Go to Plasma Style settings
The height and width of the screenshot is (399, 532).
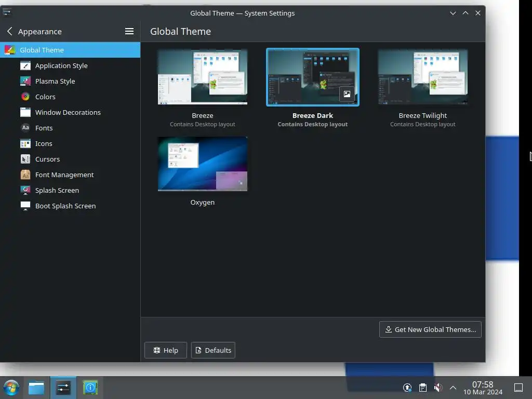[70, 81]
